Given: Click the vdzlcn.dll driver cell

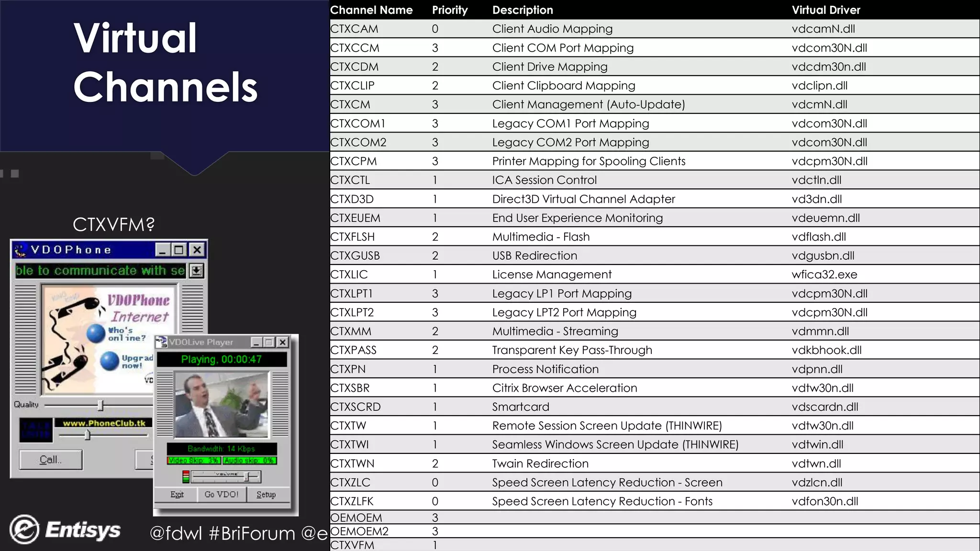Looking at the screenshot, I should [x=817, y=483].
